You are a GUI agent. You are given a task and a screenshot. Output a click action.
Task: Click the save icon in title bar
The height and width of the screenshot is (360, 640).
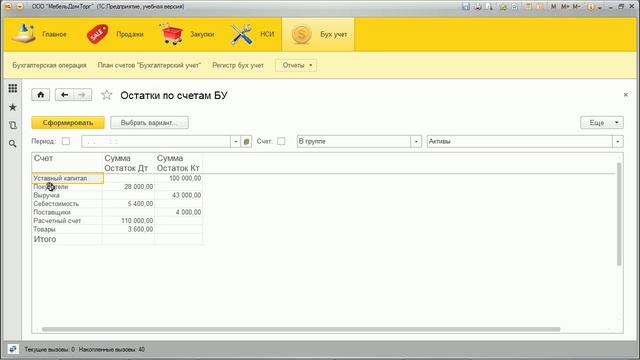click(466, 7)
